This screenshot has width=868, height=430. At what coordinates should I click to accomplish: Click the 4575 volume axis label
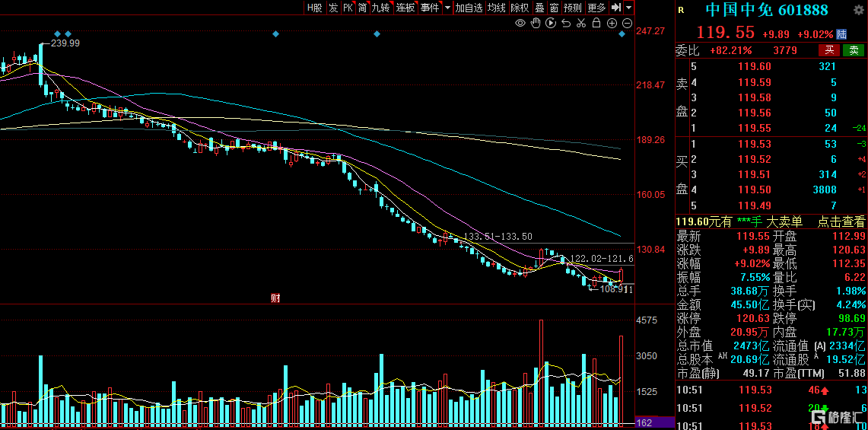click(x=646, y=320)
